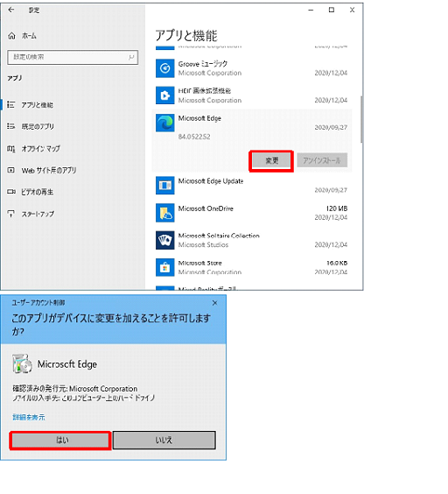Image resolution: width=448 pixels, height=494 pixels.
Task: Select the HEIF 画像拡張機能 list entry
Action: 252,95
